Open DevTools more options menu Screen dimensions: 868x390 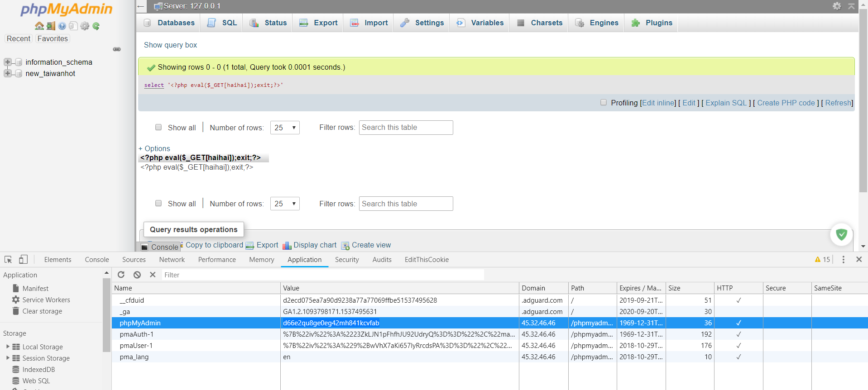click(x=843, y=259)
